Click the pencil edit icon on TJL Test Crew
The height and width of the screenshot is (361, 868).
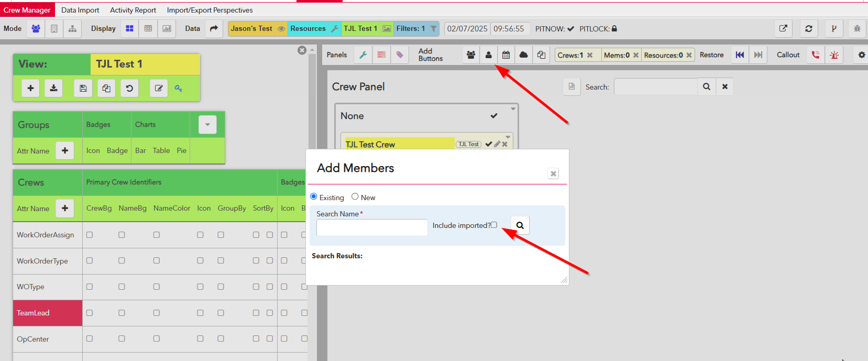point(497,144)
